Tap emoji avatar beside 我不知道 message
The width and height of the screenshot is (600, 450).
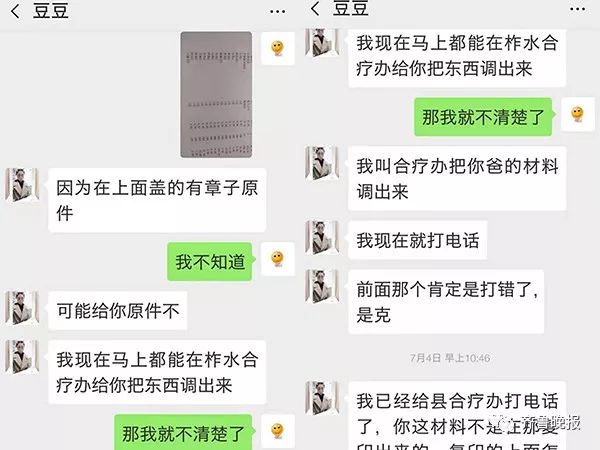(x=278, y=259)
